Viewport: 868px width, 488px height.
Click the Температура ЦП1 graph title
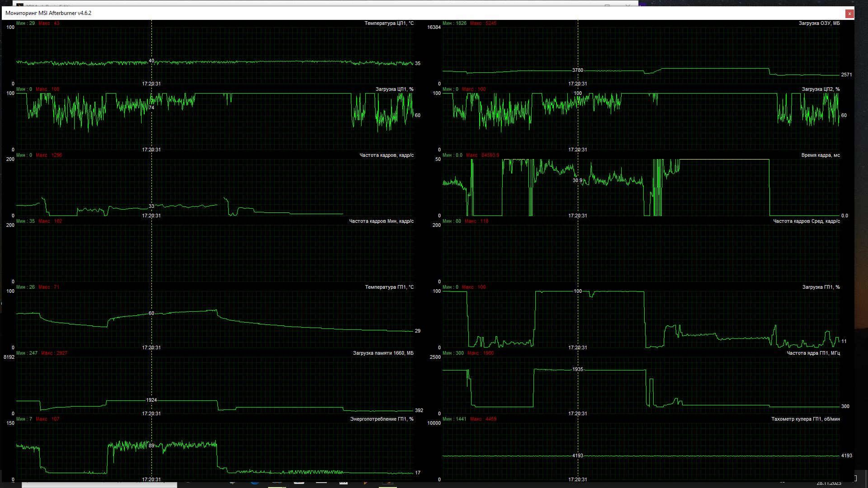(x=389, y=23)
